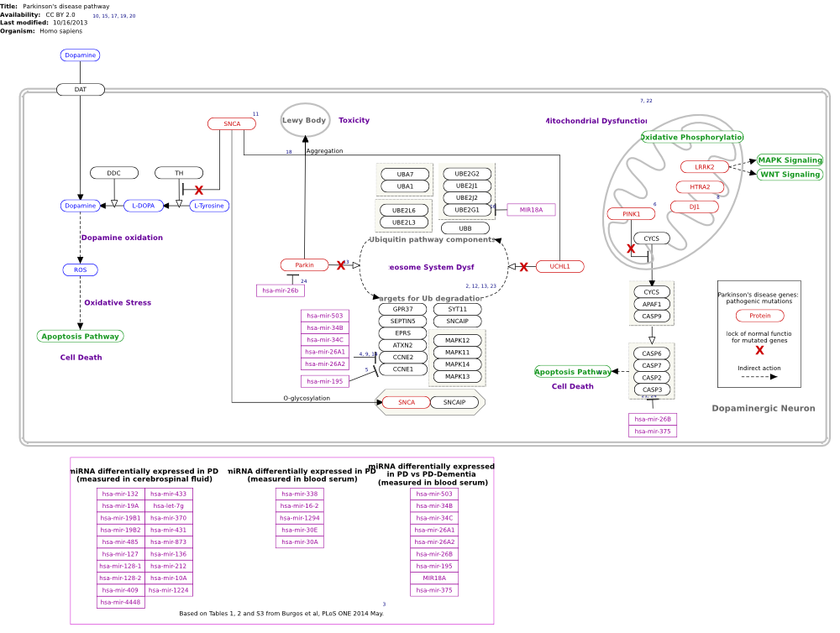The image size is (840, 633).
Task: Select the MIR18A miRNA box
Action: (x=531, y=210)
